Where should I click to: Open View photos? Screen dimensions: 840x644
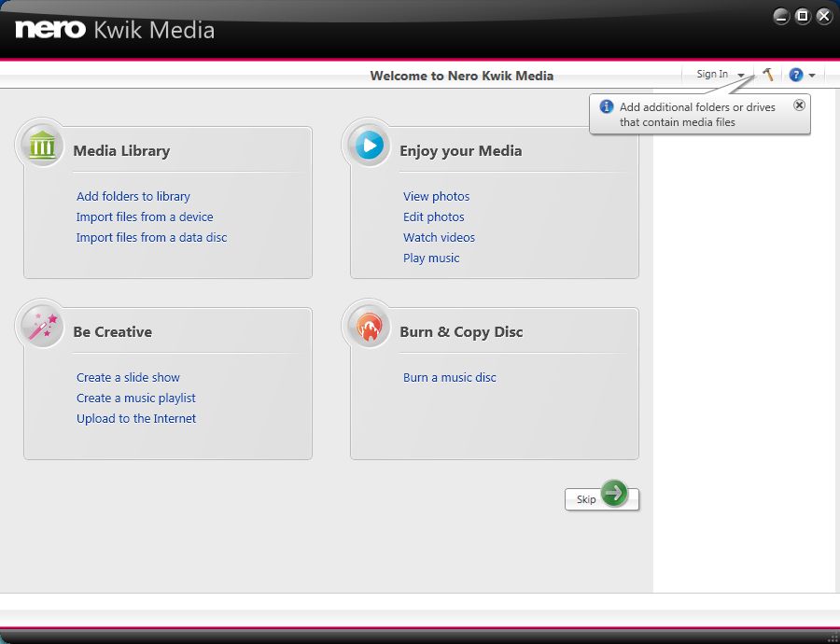436,196
